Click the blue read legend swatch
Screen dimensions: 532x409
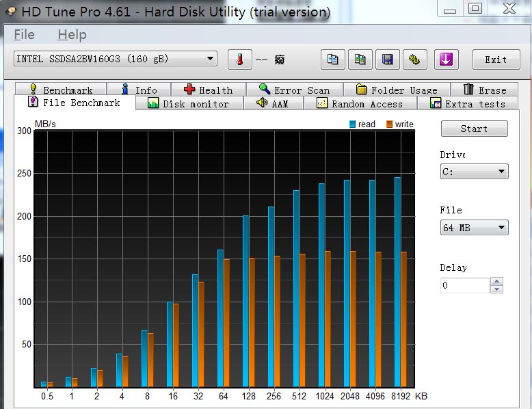pyautogui.click(x=353, y=124)
